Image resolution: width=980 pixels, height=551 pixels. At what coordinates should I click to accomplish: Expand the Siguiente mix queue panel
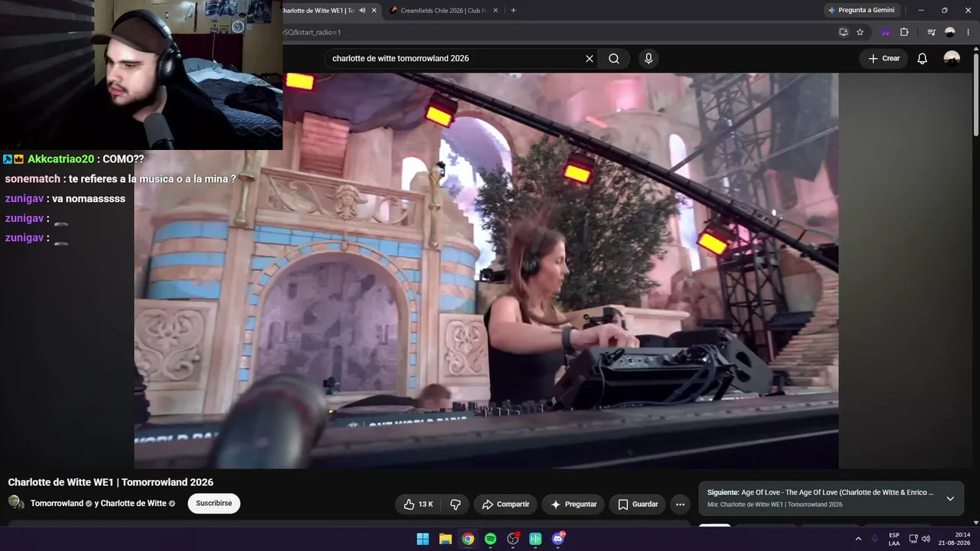950,499
